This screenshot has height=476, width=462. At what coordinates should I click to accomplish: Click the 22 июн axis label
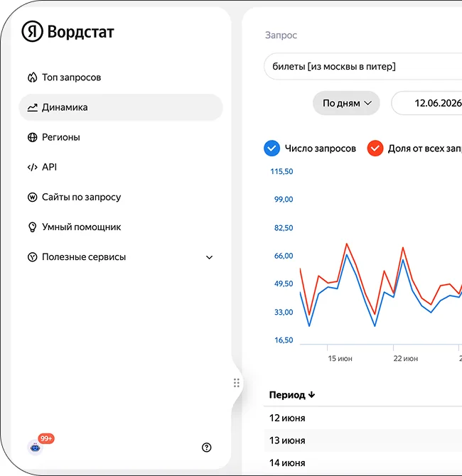click(x=406, y=359)
